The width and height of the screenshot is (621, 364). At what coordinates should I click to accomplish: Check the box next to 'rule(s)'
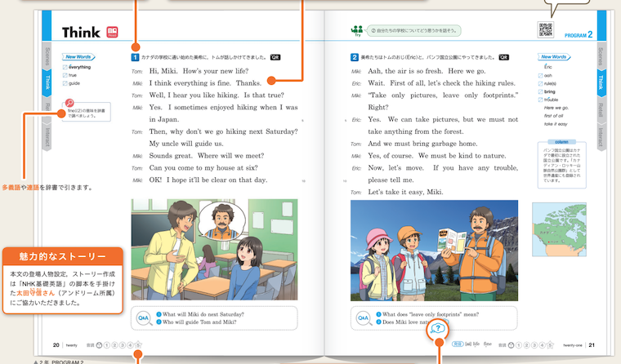click(541, 84)
